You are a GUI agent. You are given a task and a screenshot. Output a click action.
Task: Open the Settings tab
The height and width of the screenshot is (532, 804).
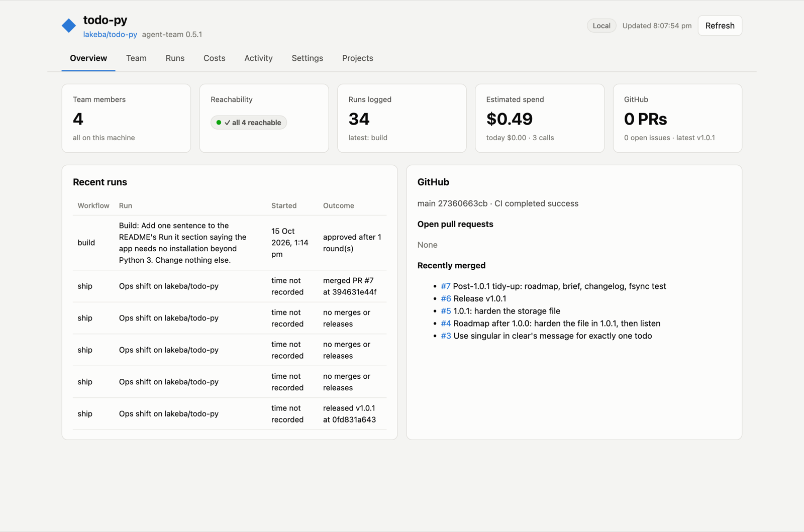click(x=308, y=58)
